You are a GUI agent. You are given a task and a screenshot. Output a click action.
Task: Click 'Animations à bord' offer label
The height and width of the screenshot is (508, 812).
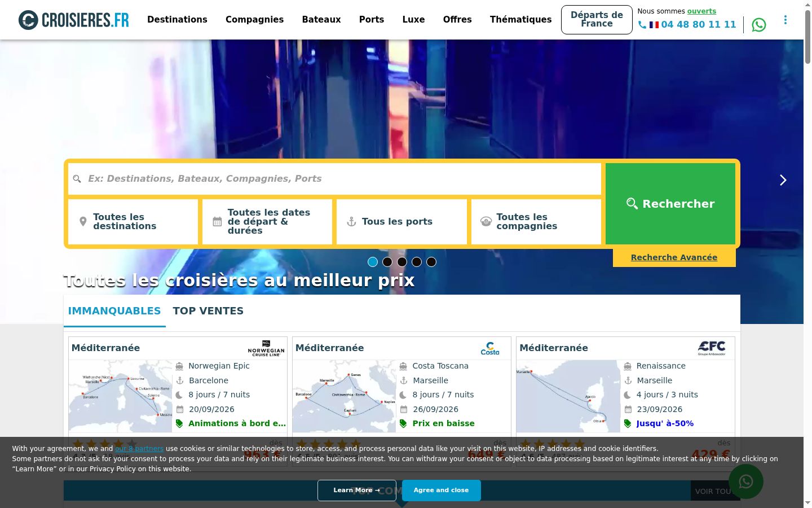[x=237, y=424]
